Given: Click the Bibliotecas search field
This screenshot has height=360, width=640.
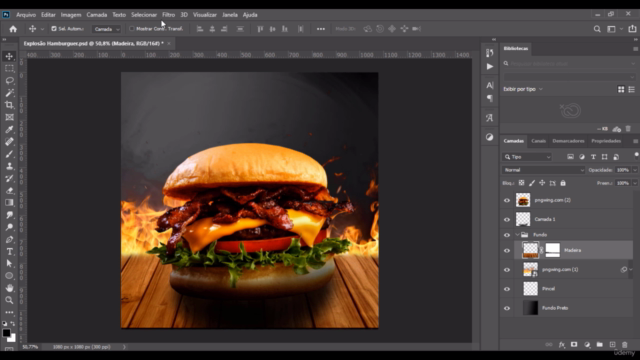Looking at the screenshot, I should click(569, 64).
